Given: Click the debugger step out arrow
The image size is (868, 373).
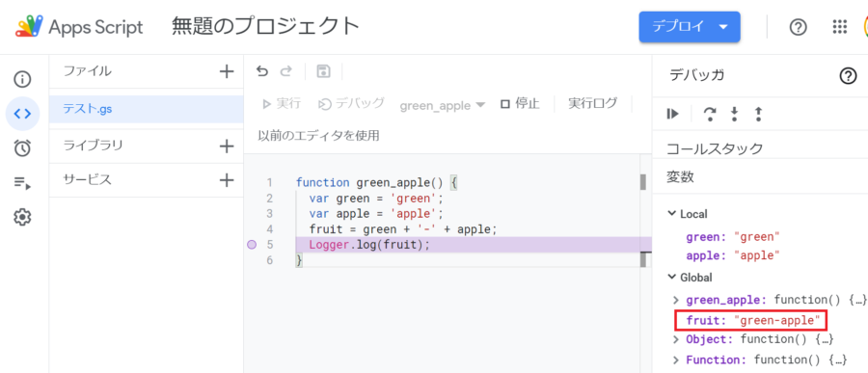Looking at the screenshot, I should coord(758,114).
